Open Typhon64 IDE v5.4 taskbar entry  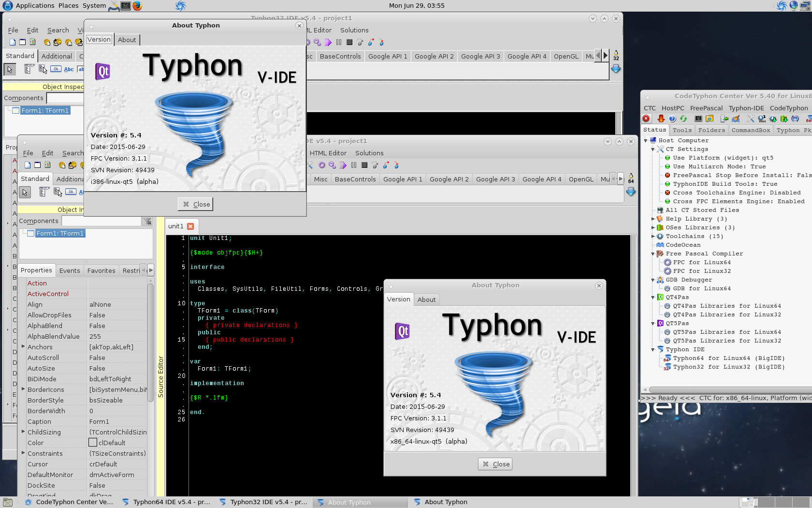coord(166,502)
